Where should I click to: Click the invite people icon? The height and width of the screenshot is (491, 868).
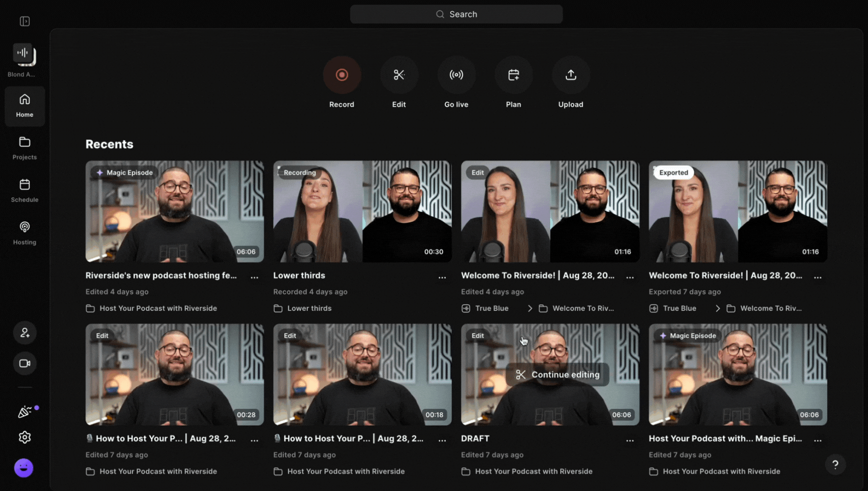click(x=25, y=333)
